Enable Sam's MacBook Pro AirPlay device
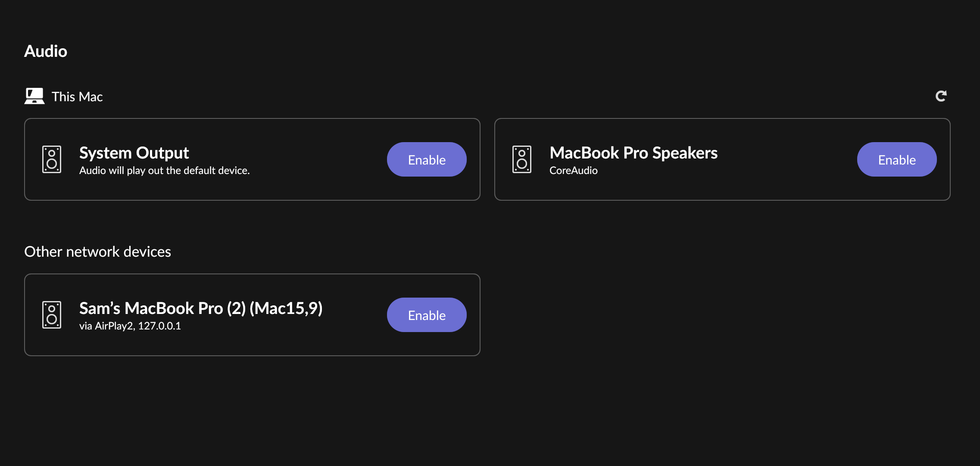 point(427,315)
